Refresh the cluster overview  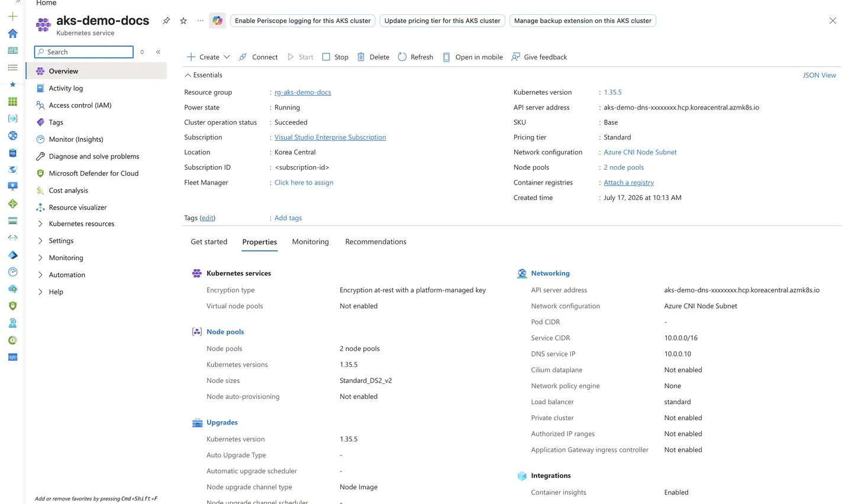pyautogui.click(x=415, y=57)
